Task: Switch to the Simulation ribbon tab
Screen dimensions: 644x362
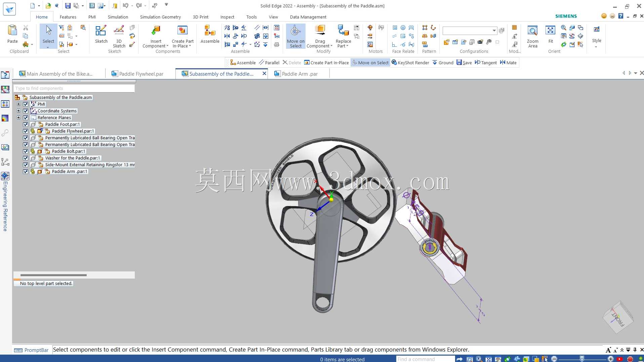Action: [118, 17]
